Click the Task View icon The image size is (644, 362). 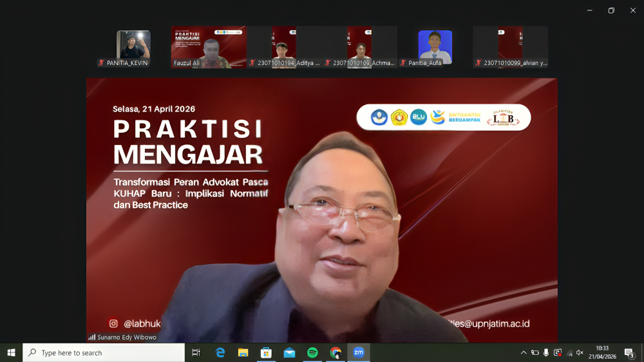(x=196, y=352)
